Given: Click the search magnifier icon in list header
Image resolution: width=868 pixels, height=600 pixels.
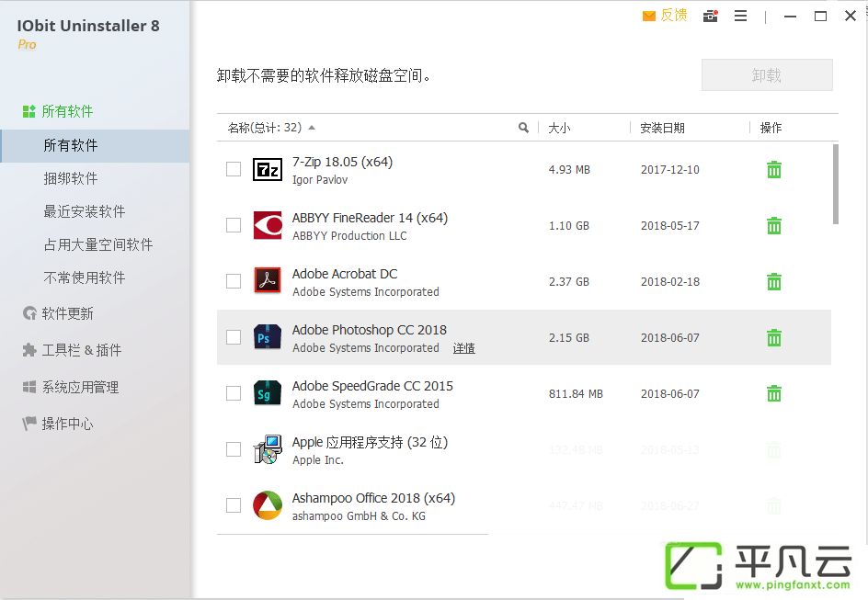Looking at the screenshot, I should tap(523, 128).
